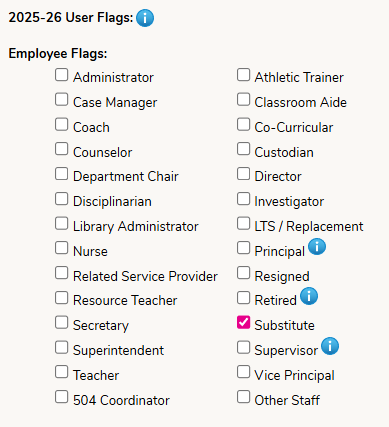Check the 504 Coordinator checkbox
This screenshot has width=389, height=427.
point(62,397)
